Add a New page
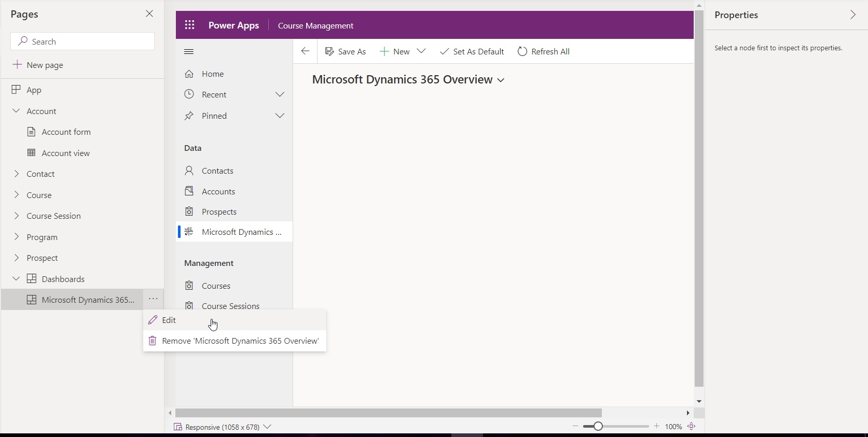The width and height of the screenshot is (868, 437). click(38, 65)
